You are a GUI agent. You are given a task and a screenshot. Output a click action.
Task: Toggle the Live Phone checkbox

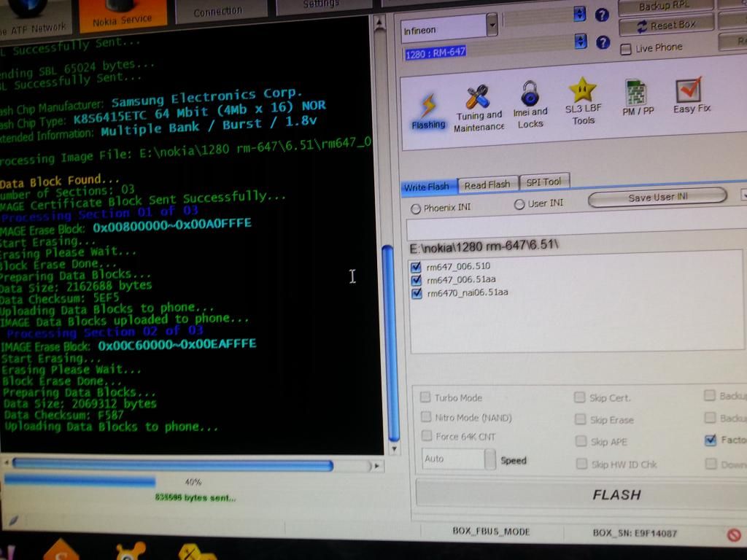[625, 49]
